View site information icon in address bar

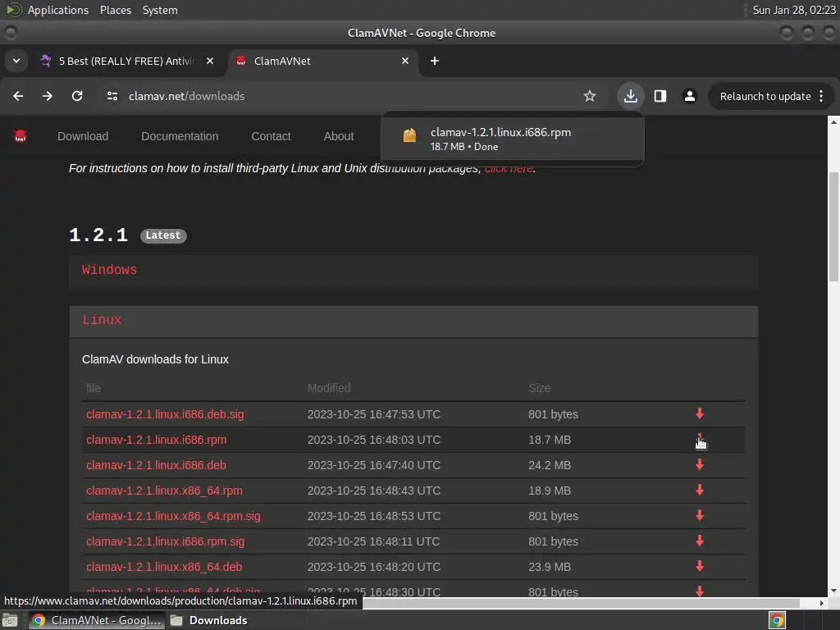(112, 96)
